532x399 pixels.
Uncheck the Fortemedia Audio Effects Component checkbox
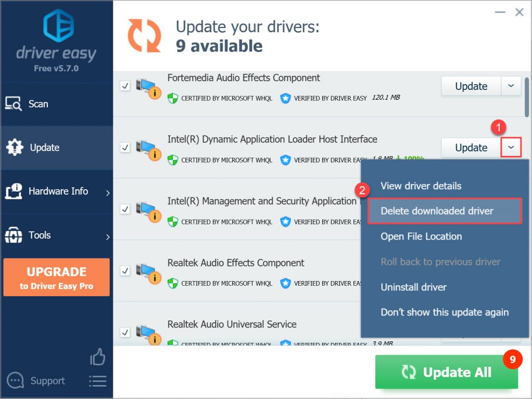(125, 86)
